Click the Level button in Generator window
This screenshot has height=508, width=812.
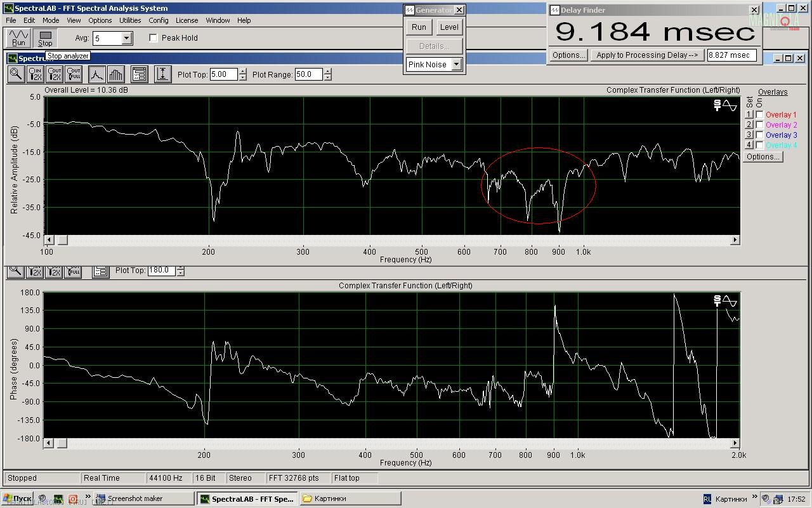pos(449,27)
